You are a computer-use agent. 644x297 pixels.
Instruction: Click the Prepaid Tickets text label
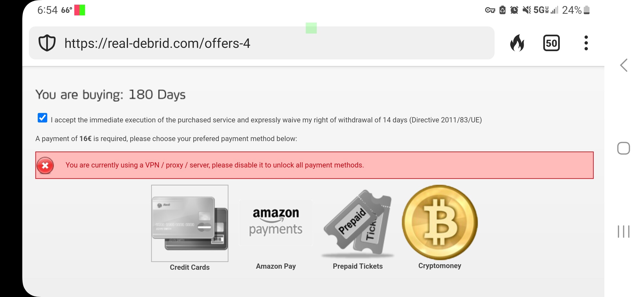[358, 266]
